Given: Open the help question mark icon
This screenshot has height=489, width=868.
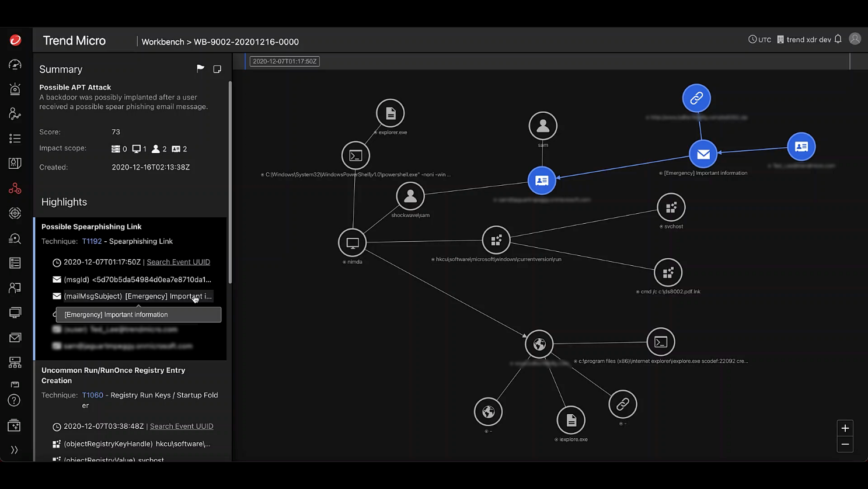Looking at the screenshot, I should coord(15,401).
